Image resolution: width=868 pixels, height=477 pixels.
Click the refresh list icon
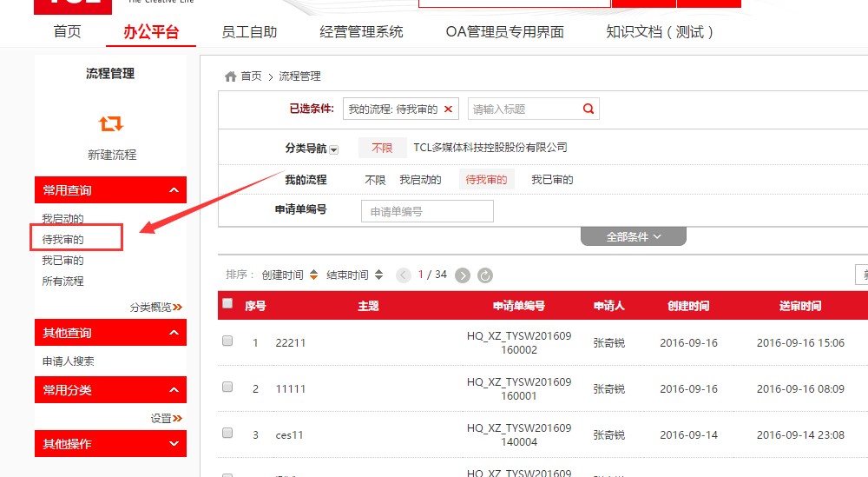pos(485,275)
